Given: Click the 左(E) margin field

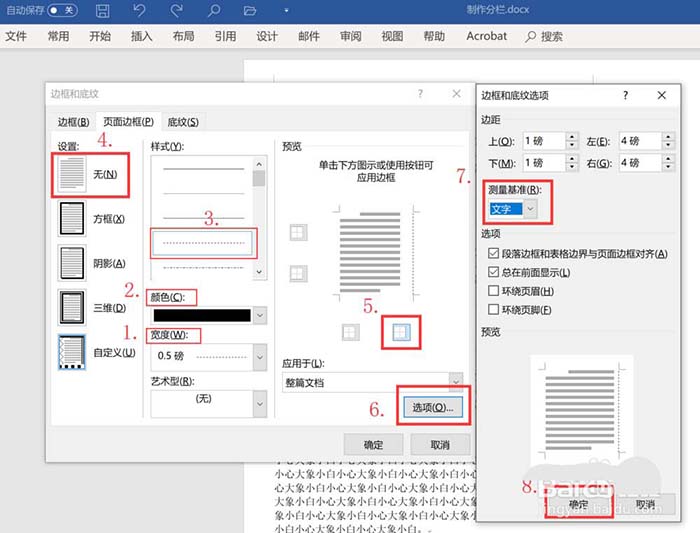Looking at the screenshot, I should tap(640, 141).
